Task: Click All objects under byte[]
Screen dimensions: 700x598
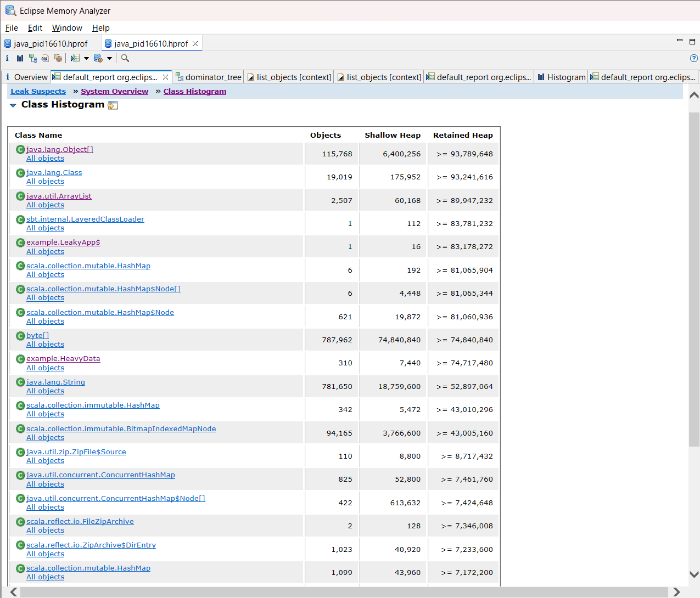Action: coord(45,345)
